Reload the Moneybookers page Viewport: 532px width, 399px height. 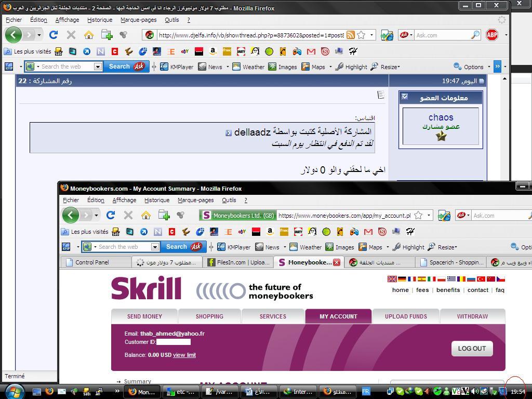111,215
